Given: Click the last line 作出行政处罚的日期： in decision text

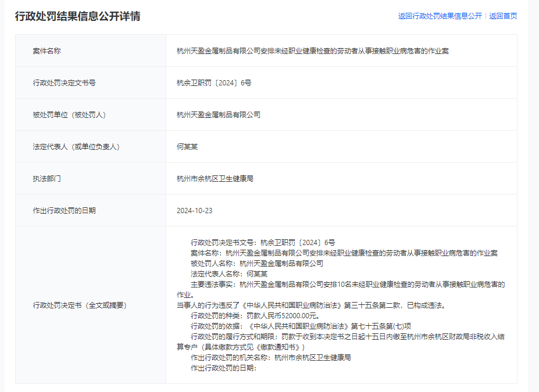Looking at the screenshot, I should pos(224,368).
